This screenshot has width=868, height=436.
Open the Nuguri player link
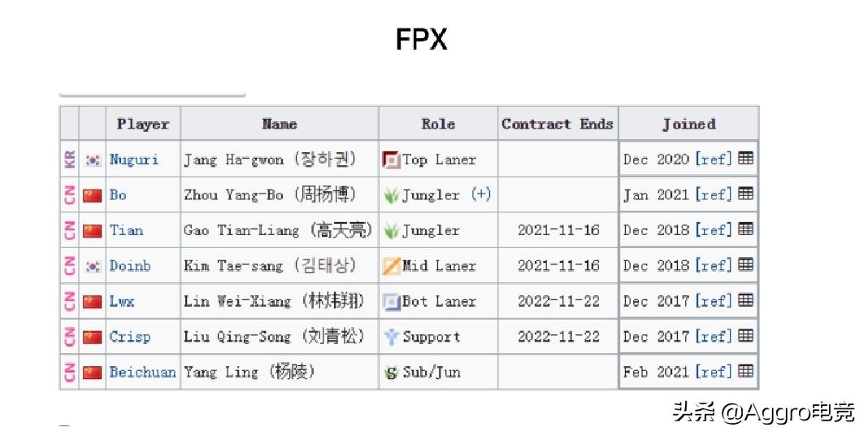tap(134, 159)
